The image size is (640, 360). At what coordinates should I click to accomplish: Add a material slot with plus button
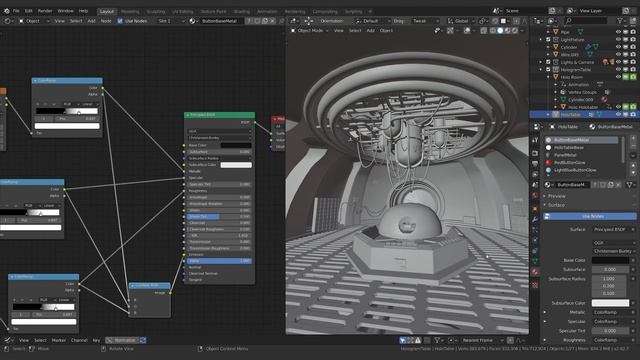(x=633, y=139)
